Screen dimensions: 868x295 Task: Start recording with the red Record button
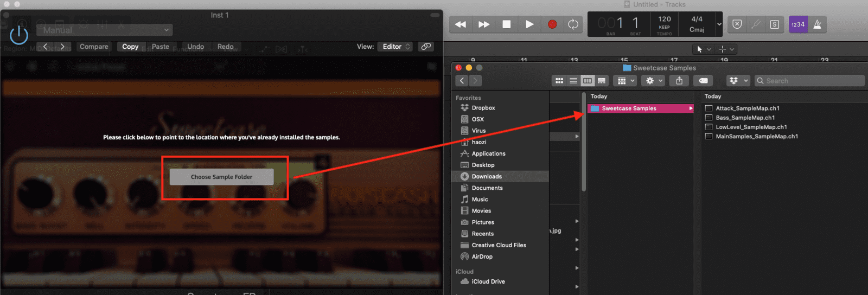tap(552, 24)
